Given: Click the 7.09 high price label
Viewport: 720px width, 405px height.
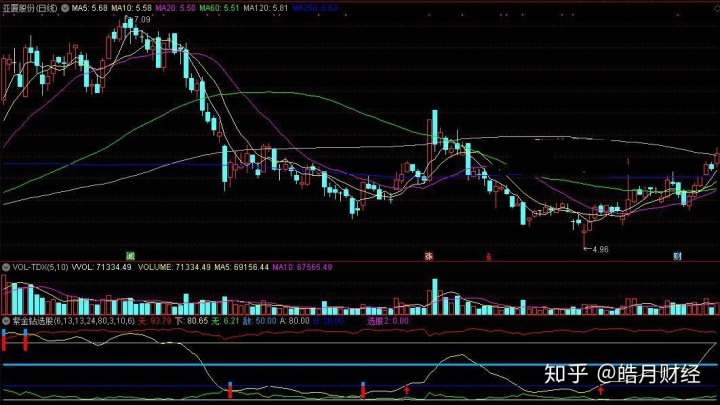Looking at the screenshot, I should [142, 19].
